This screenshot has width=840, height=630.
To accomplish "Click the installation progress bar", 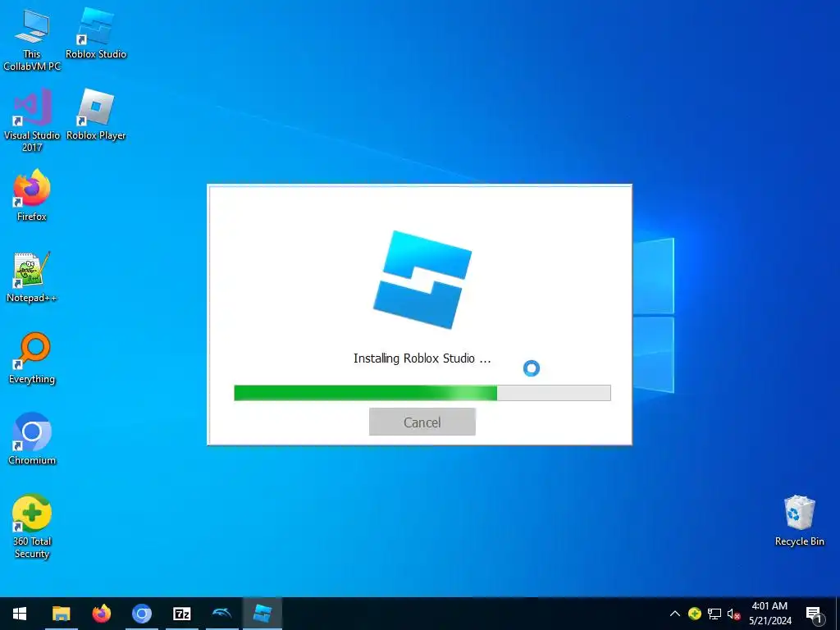I will pyautogui.click(x=422, y=393).
